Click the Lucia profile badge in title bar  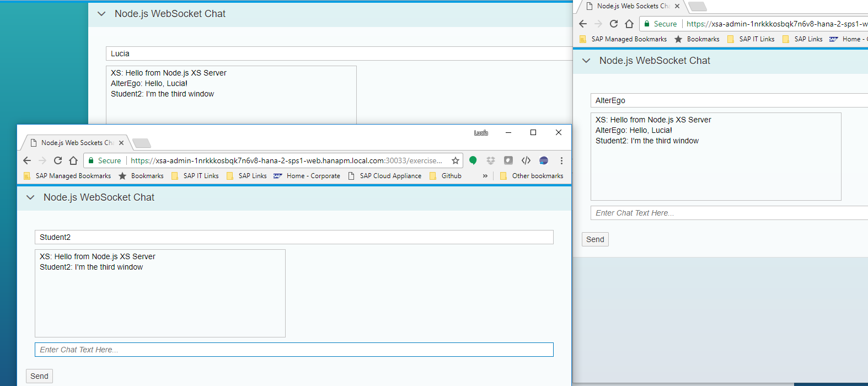pos(481,133)
